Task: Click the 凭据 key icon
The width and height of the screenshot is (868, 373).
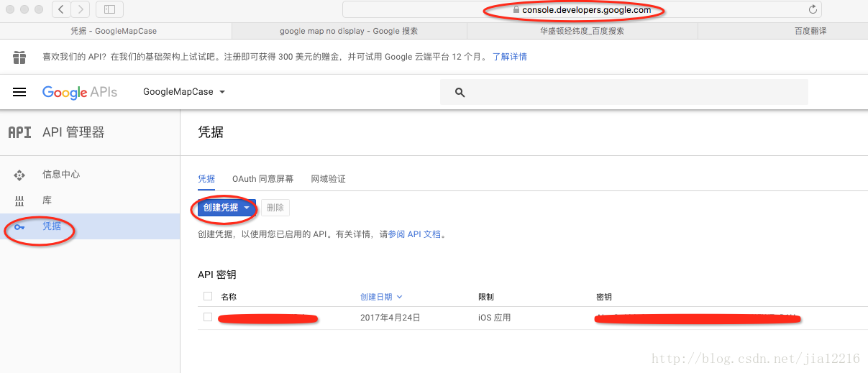Action: tap(19, 226)
